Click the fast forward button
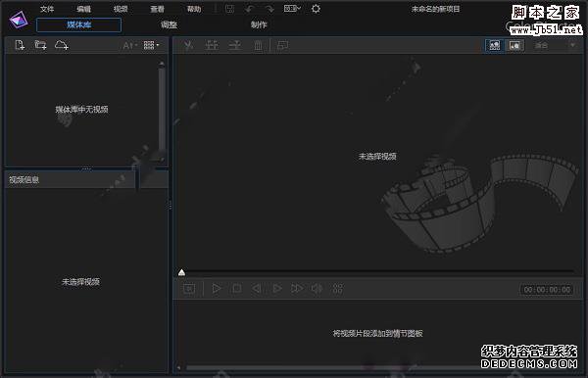 point(297,289)
